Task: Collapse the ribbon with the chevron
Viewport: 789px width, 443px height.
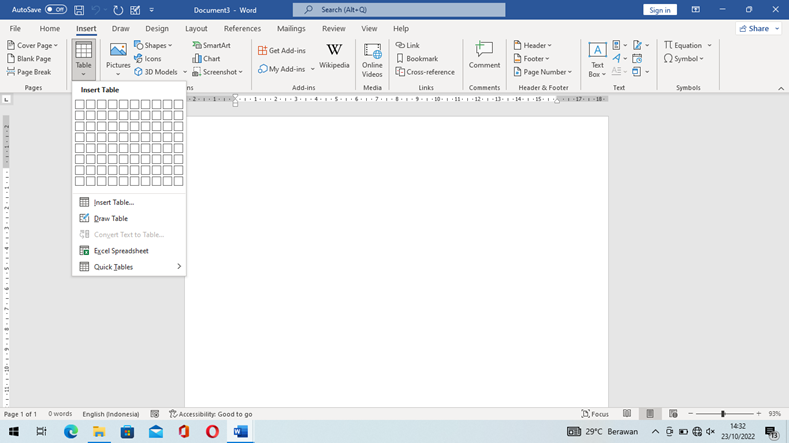Action: [x=781, y=89]
